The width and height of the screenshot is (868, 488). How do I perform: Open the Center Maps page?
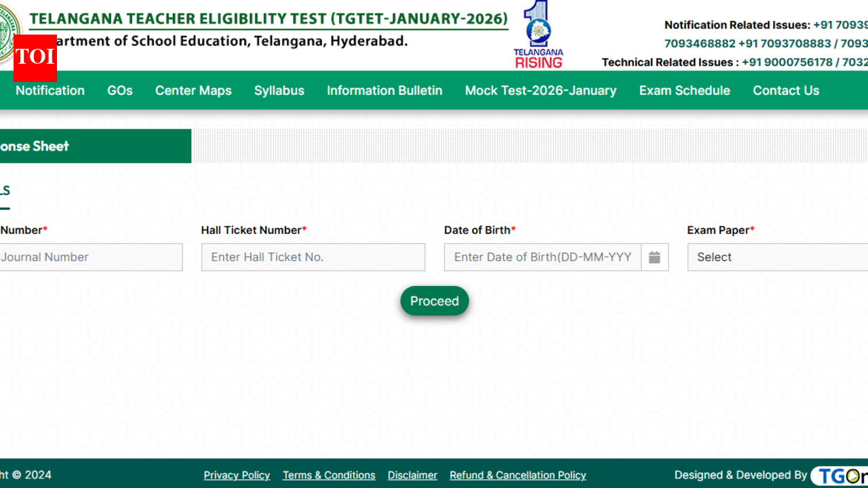point(193,90)
